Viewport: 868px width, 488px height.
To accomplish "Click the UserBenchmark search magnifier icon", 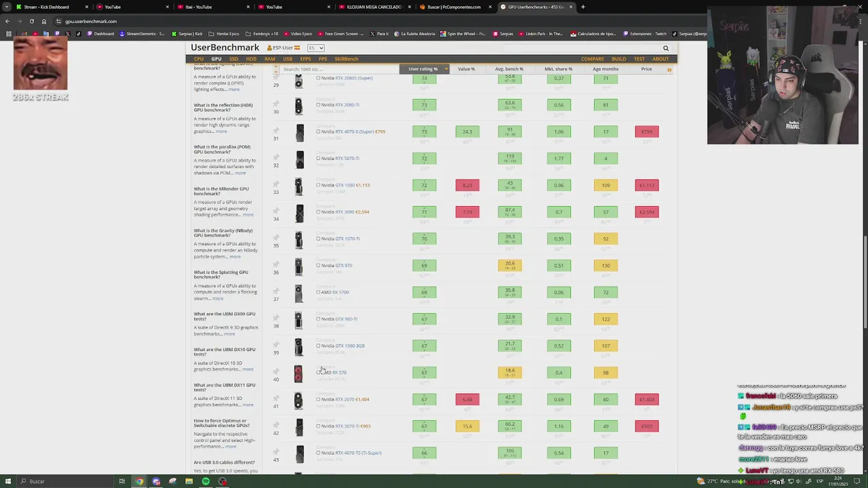I will pos(666,48).
